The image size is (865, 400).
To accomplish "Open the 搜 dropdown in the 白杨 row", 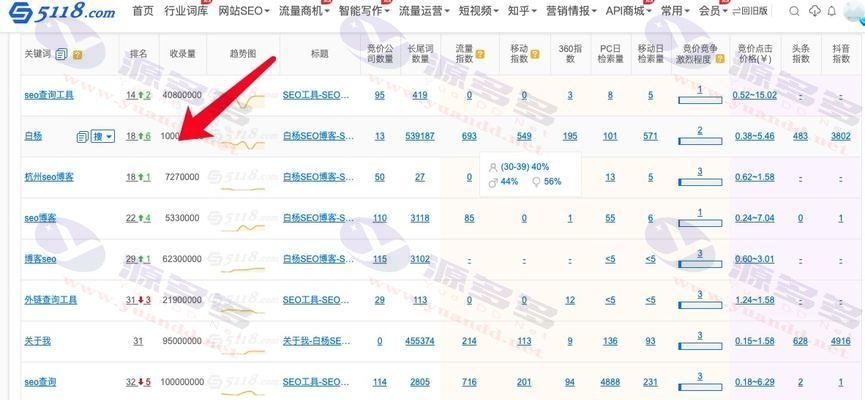I will pyautogui.click(x=103, y=136).
